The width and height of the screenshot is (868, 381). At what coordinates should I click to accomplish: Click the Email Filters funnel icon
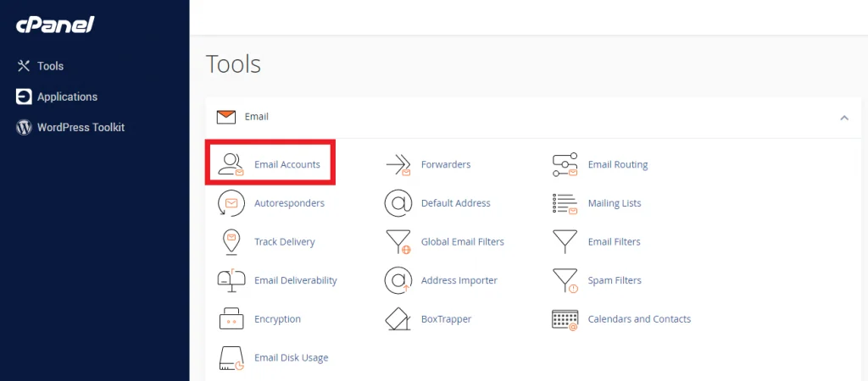(x=565, y=242)
